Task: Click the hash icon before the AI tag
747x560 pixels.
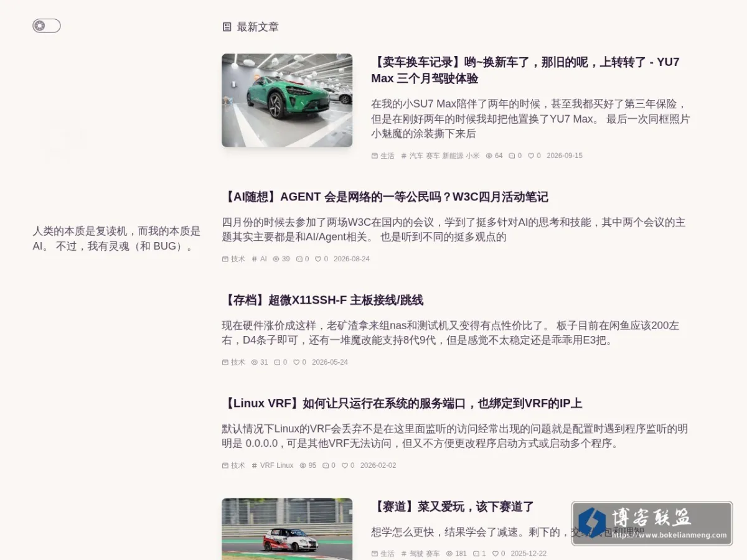Action: 254,259
